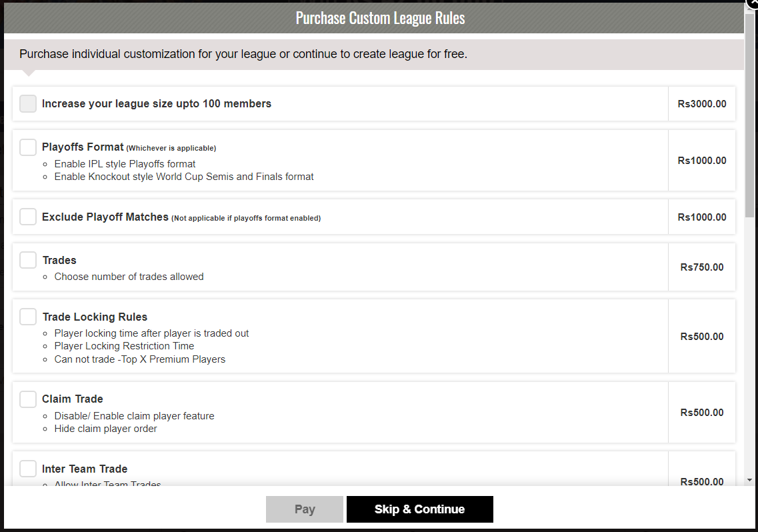Click the vertical scrollbar thumb
758x532 pixels.
tap(750, 115)
